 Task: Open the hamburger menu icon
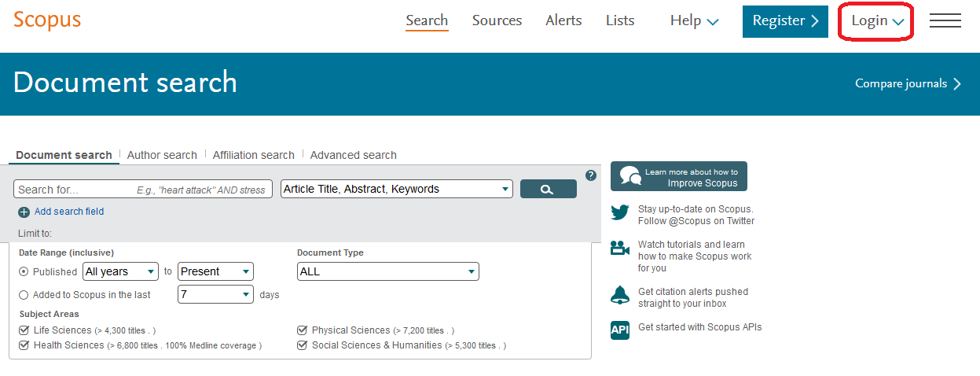[945, 20]
